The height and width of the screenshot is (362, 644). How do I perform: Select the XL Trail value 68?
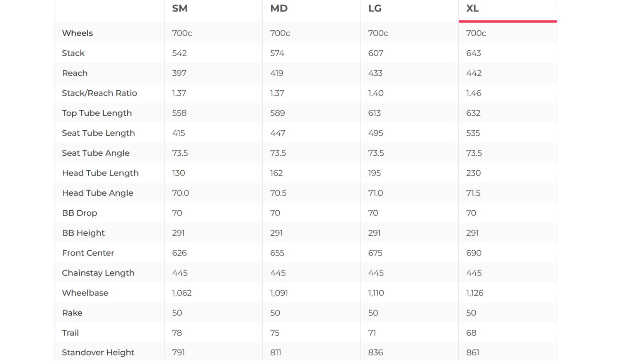pos(471,333)
